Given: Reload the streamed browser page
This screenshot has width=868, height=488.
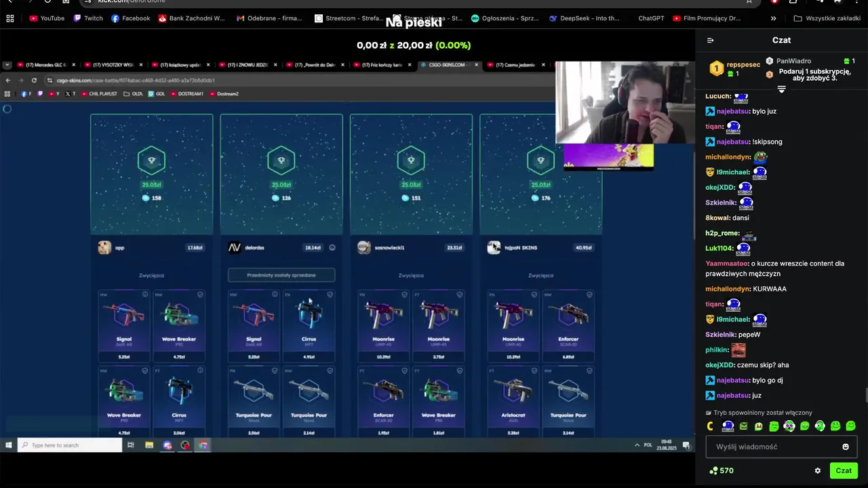Looking at the screenshot, I should coord(34,80).
